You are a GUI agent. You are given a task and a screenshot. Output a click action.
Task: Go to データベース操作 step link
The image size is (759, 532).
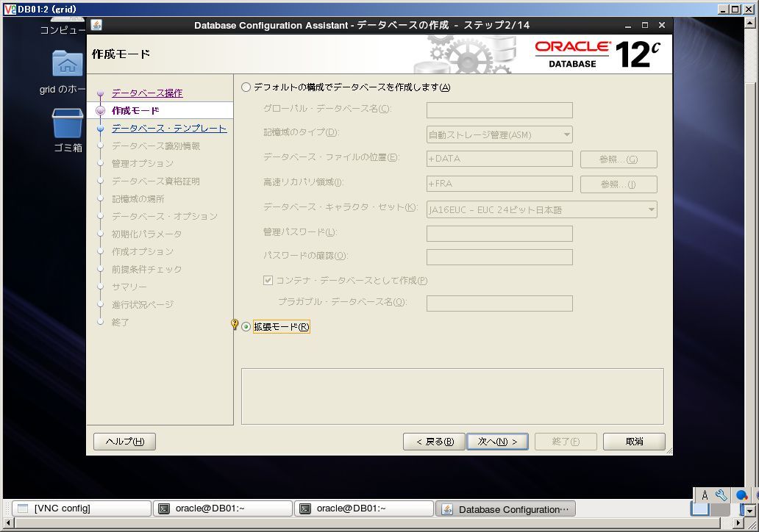[147, 93]
